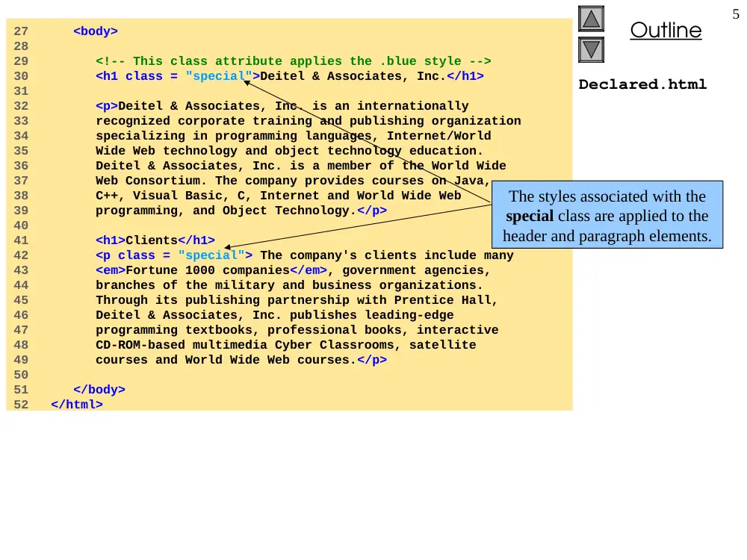Viewport: 747px width, 560px height.
Task: Click the down arrow navigation button
Action: tap(591, 49)
